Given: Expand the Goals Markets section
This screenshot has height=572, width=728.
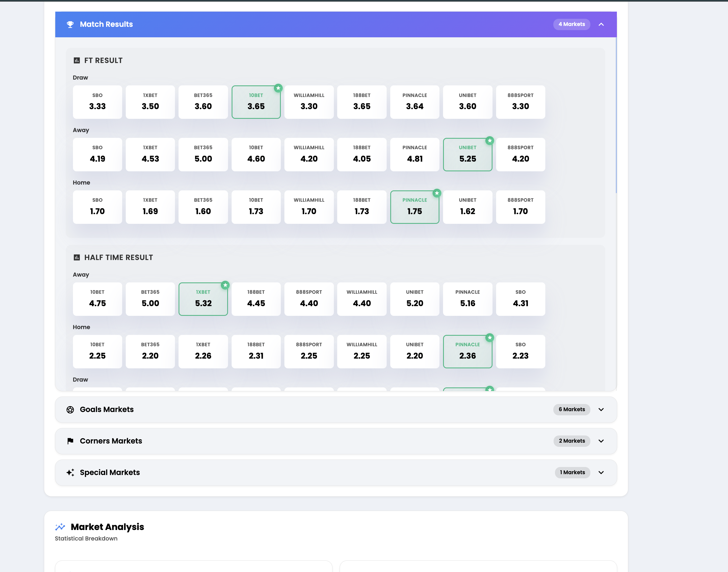Looking at the screenshot, I should click(x=601, y=409).
